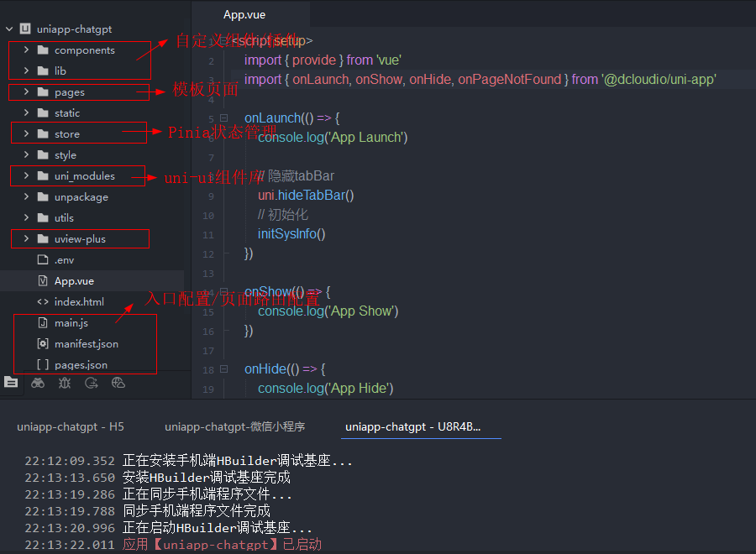Open main.js in the file tree
The width and height of the screenshot is (756, 554).
(71, 323)
